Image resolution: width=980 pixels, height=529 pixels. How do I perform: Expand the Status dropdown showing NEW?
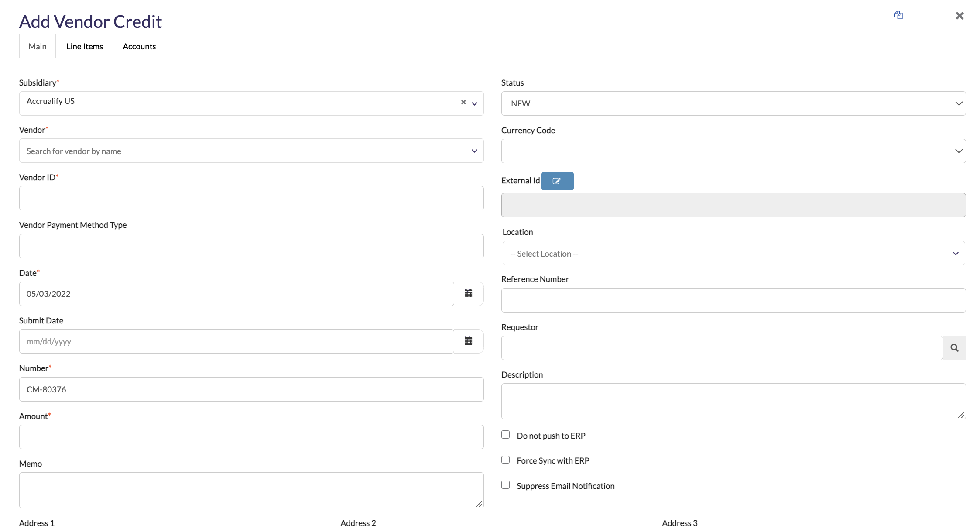point(733,103)
